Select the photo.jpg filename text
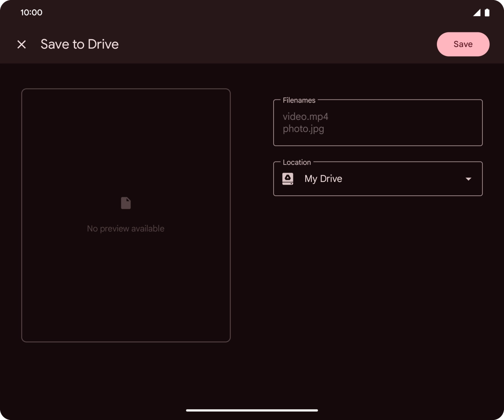504x420 pixels. [303, 129]
